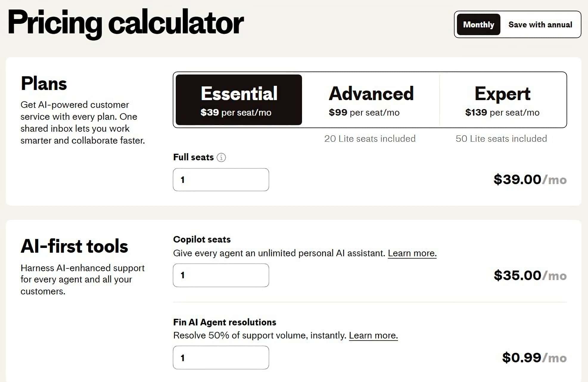Click the $0.99/mo Fin resolutions total

point(534,358)
